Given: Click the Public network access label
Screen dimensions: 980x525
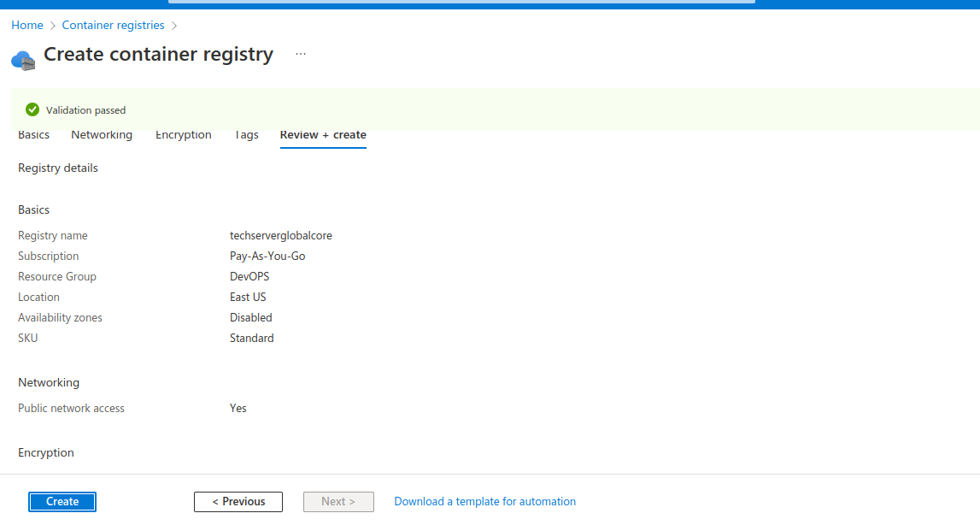Looking at the screenshot, I should click(x=71, y=408).
